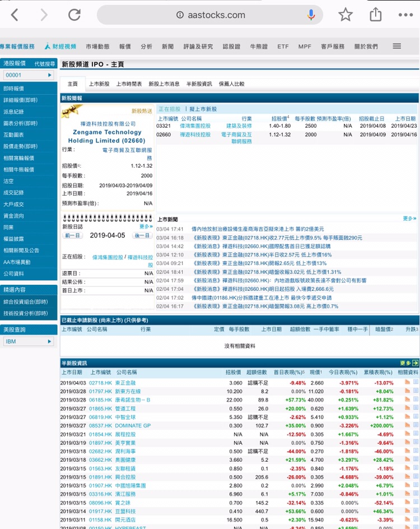
Task: Open the 02718.HK stock code link
Action: (x=100, y=383)
